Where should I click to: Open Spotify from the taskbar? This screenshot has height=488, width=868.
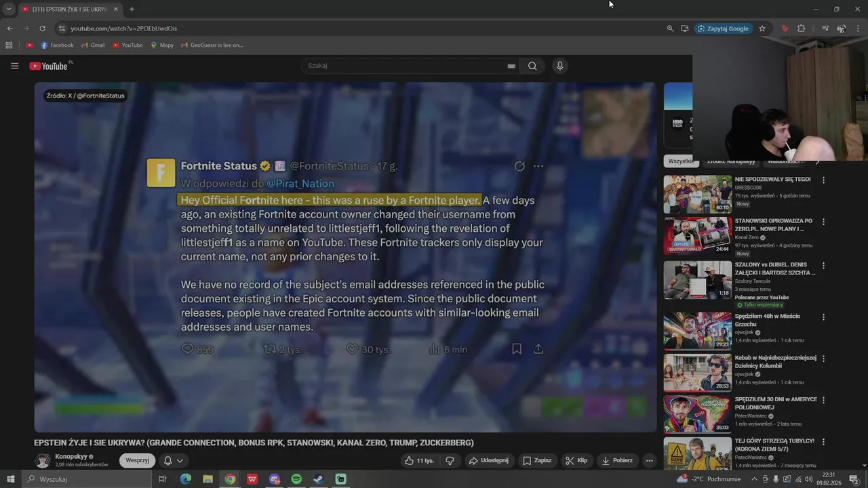tap(296, 479)
